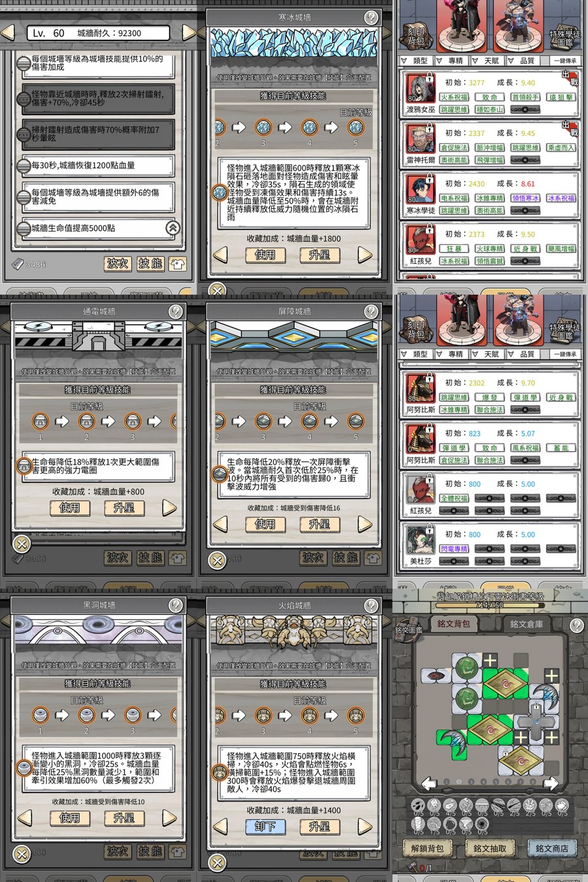Switch to the 銘文倉庫 tab
Image resolution: width=588 pixels, height=882 pixels.
(x=526, y=624)
